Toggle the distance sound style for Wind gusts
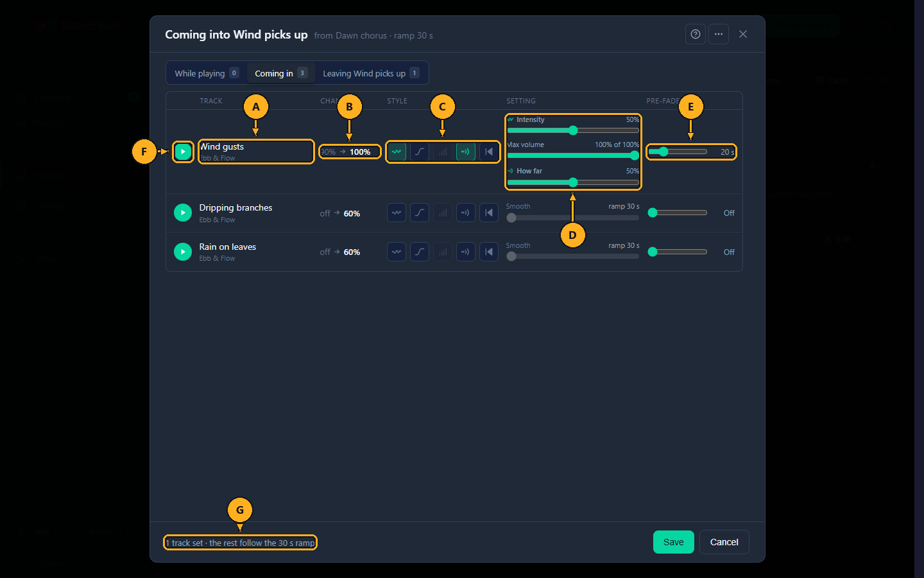 click(466, 152)
